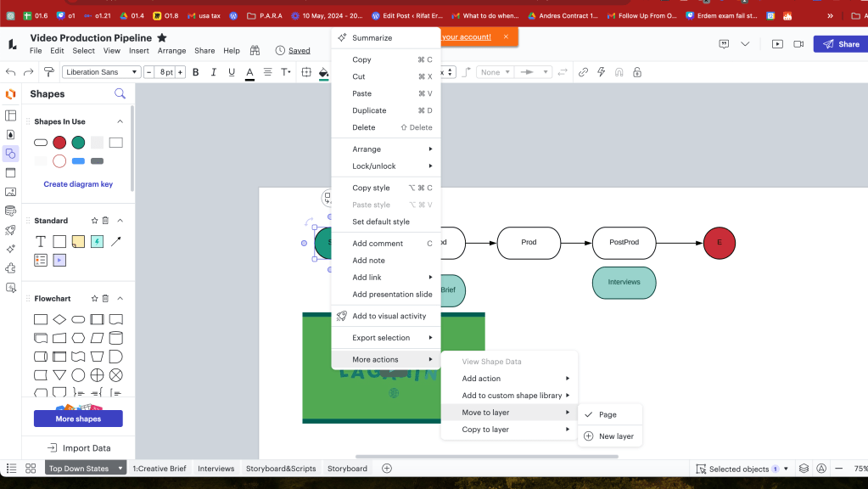Star the Video Production Pipeline document

(162, 37)
